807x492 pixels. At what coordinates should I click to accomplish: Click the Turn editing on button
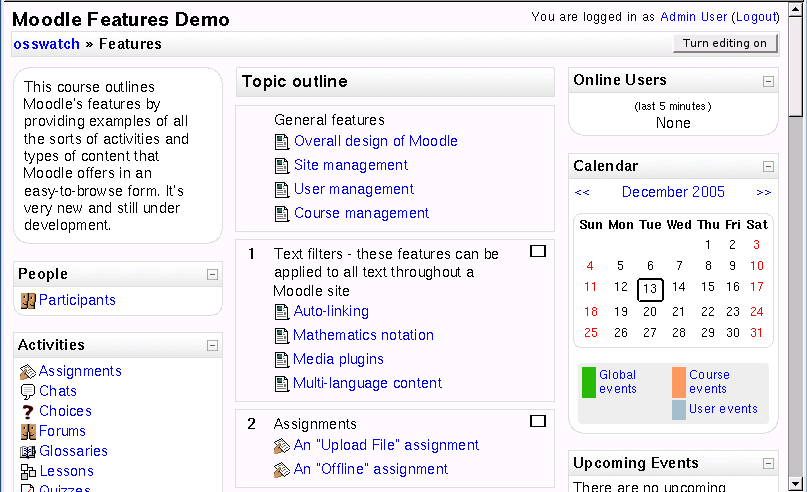(725, 43)
